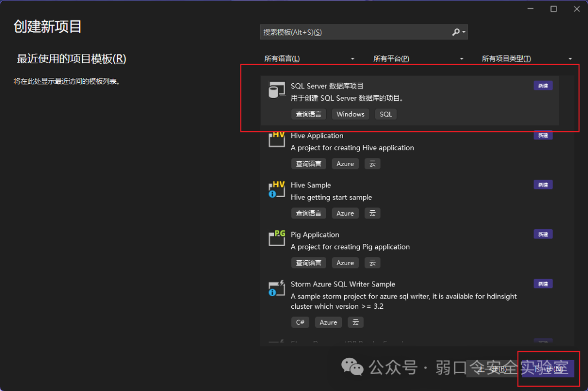Click the Windows tag under SQL Server project
The width and height of the screenshot is (588, 391).
351,114
